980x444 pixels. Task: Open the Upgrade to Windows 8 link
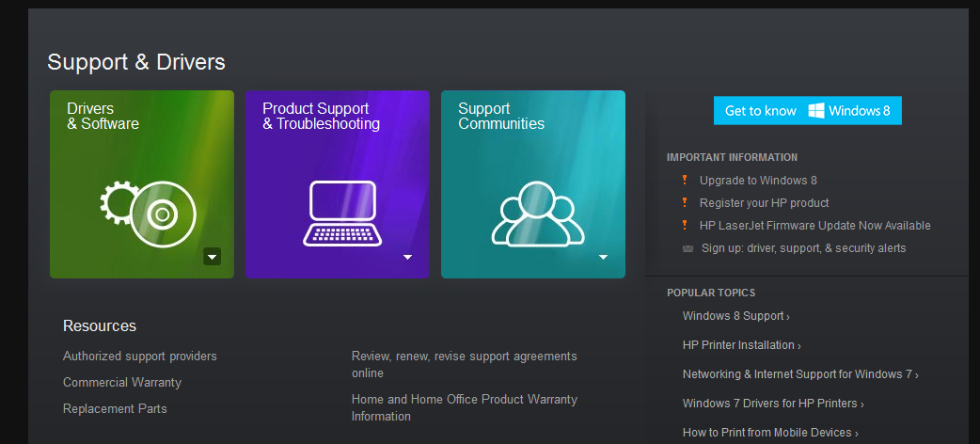point(758,180)
